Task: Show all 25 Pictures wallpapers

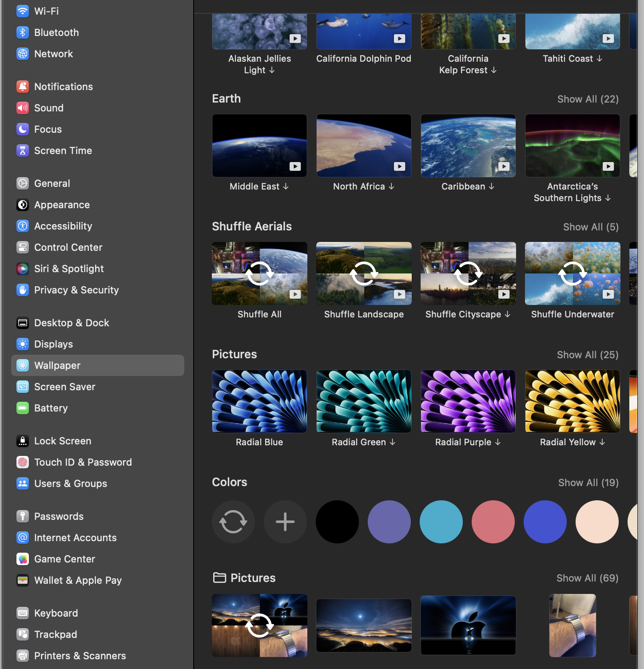Action: coord(588,355)
